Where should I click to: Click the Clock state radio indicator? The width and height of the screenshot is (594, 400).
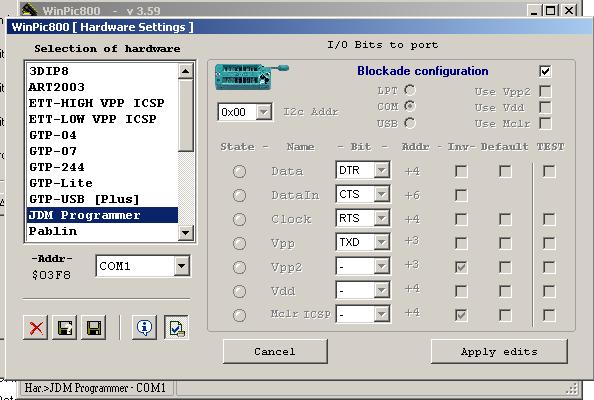click(239, 219)
